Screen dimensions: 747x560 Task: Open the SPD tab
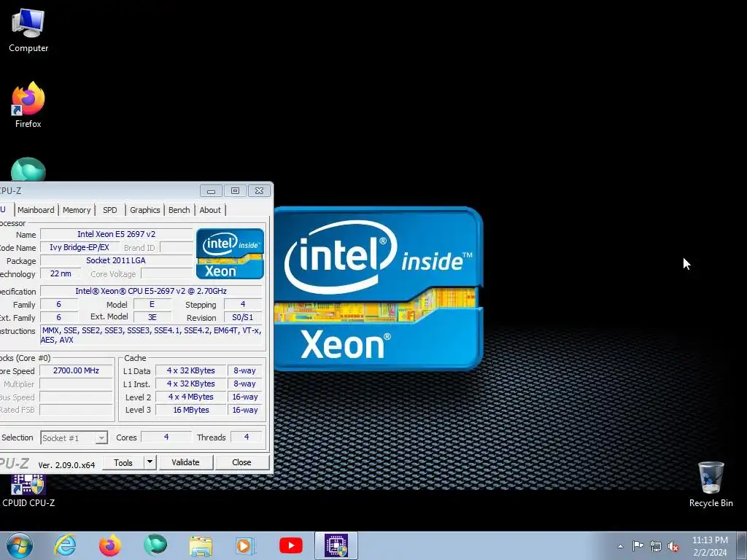(109, 210)
